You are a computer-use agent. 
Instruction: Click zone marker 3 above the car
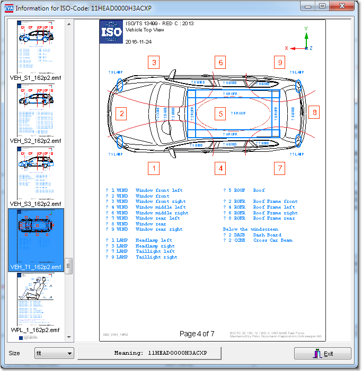(154, 62)
